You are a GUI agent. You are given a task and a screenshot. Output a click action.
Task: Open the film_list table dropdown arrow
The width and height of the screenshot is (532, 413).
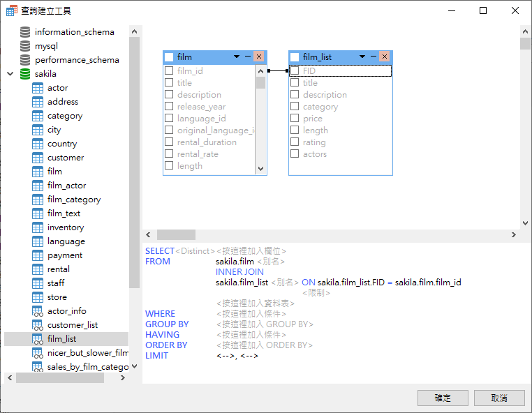click(362, 57)
